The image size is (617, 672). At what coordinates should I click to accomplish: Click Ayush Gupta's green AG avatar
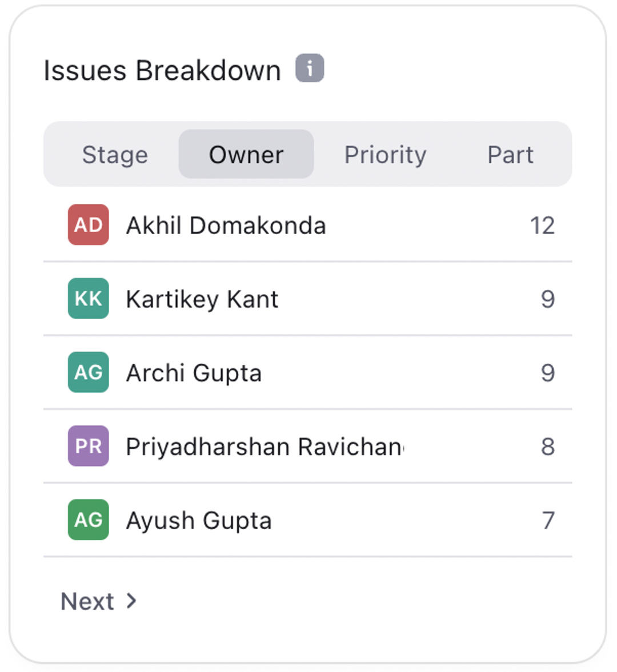click(x=89, y=520)
